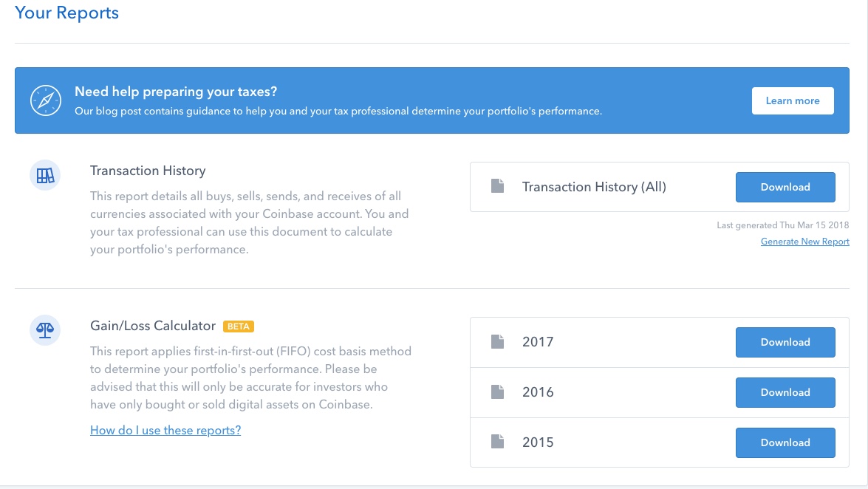The width and height of the screenshot is (868, 489).
Task: Click the Gain/Loss Calculator scales icon
Action: point(45,329)
